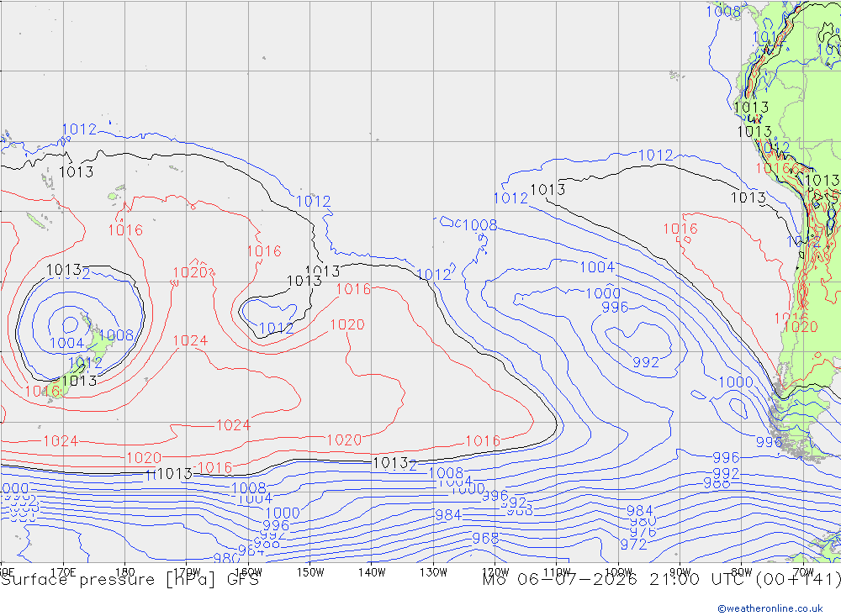Viewport: 841px width, 616px height.
Task: Click the 150W longitude label
Action: pos(310,572)
